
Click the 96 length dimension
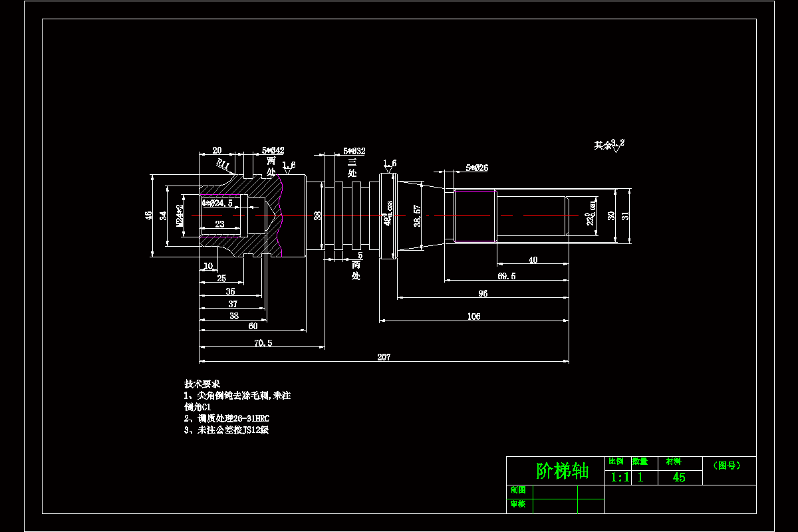coord(483,293)
